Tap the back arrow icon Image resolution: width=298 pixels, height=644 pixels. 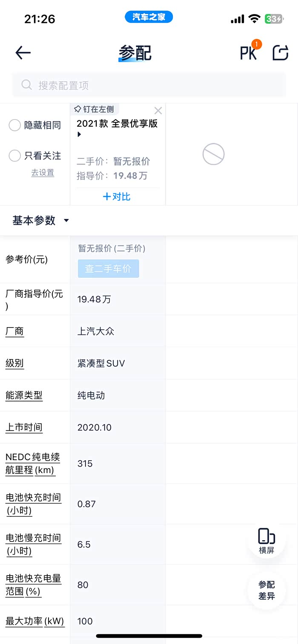(23, 53)
